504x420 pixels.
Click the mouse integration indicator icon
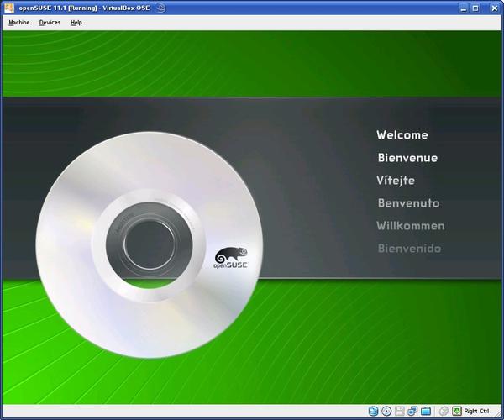point(444,411)
